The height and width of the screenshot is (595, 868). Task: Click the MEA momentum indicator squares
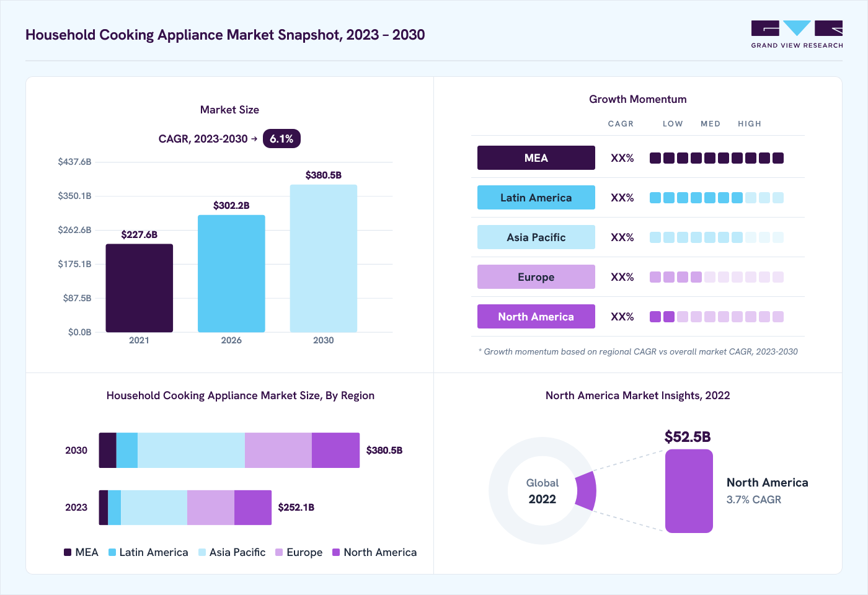point(717,158)
